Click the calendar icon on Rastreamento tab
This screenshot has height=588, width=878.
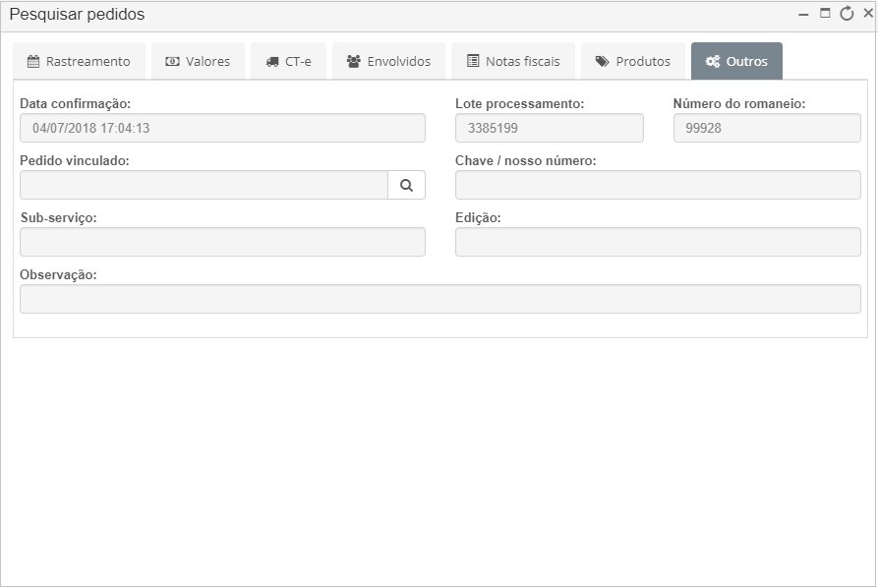click(x=33, y=62)
